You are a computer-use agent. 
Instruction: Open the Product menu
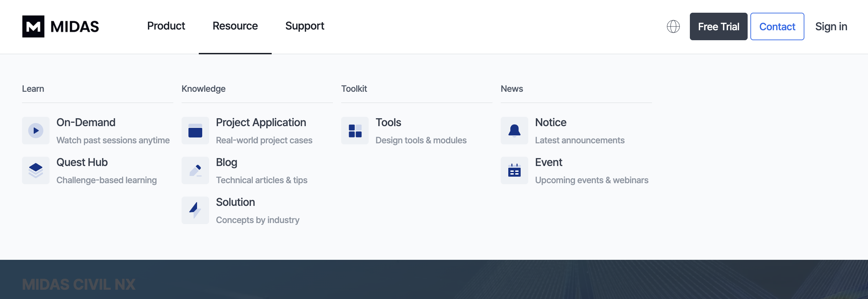pyautogui.click(x=166, y=26)
